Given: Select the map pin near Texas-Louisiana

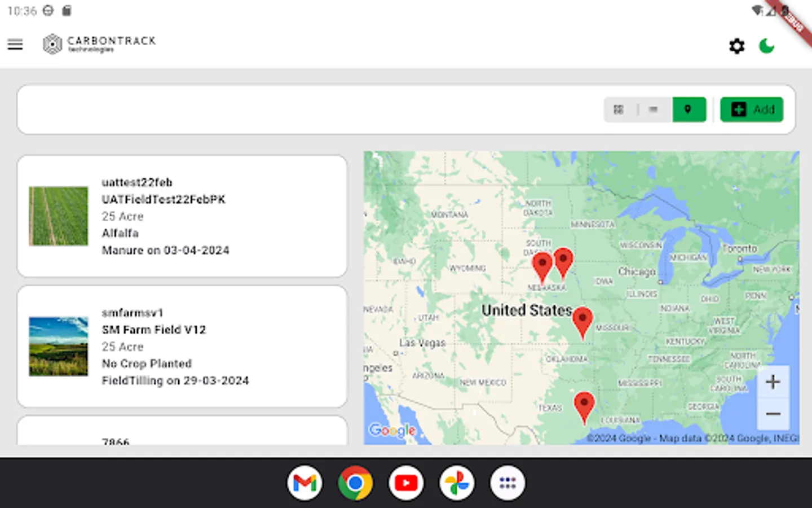Looking at the screenshot, I should [584, 408].
